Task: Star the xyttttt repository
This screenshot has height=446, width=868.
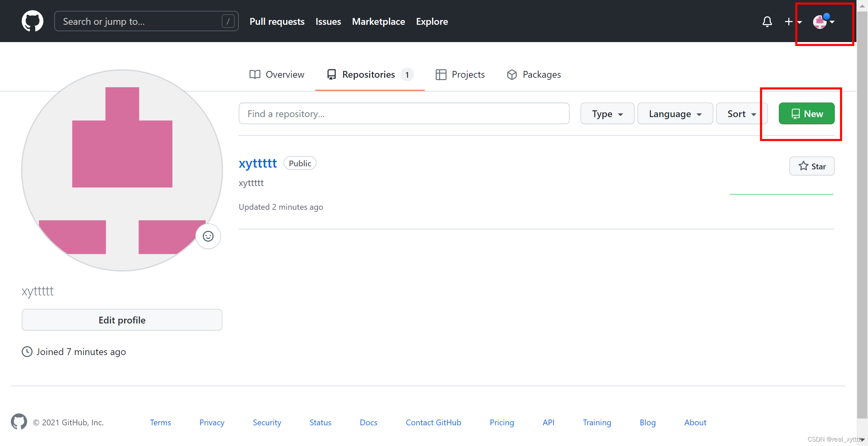Action: point(812,166)
